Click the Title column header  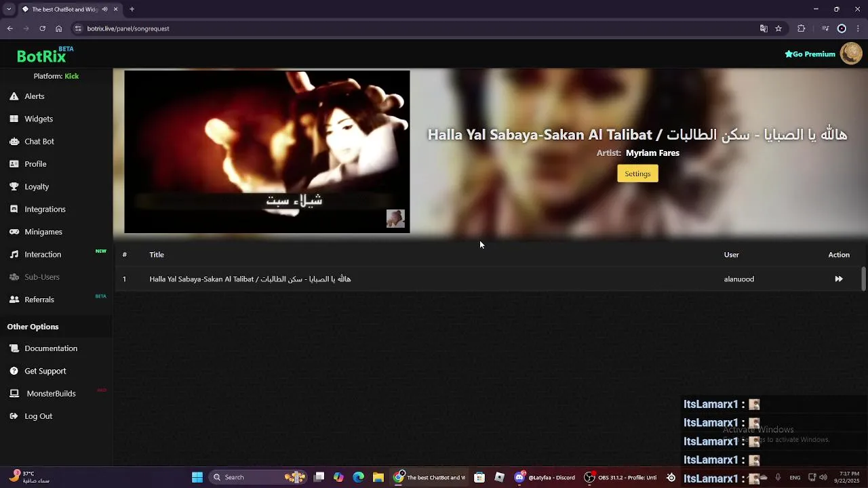[157, 255]
